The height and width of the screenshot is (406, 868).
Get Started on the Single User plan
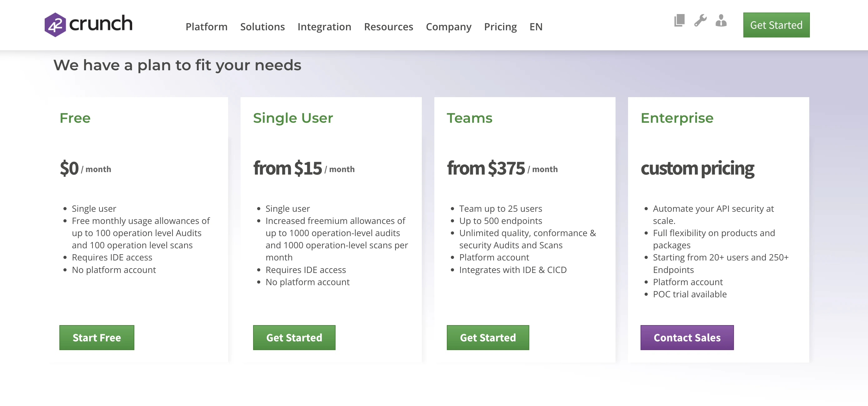[294, 337]
